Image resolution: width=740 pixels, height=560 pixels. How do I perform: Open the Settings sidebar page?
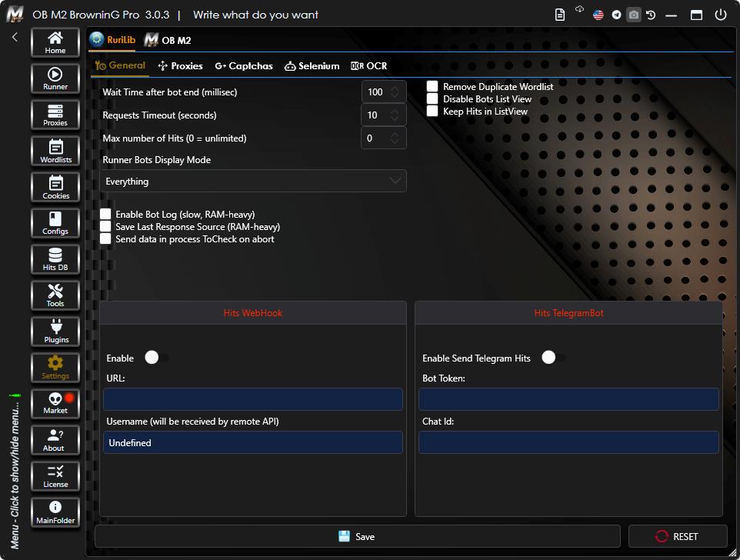(55, 368)
